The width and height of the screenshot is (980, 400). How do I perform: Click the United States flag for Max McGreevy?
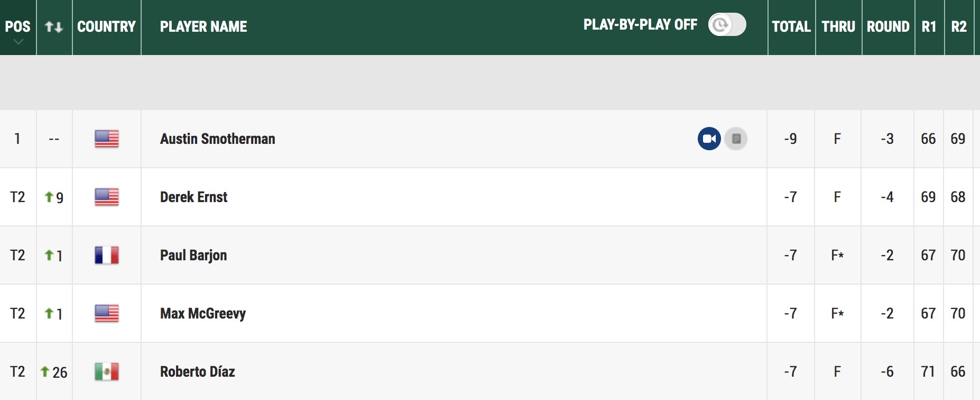coord(107,314)
